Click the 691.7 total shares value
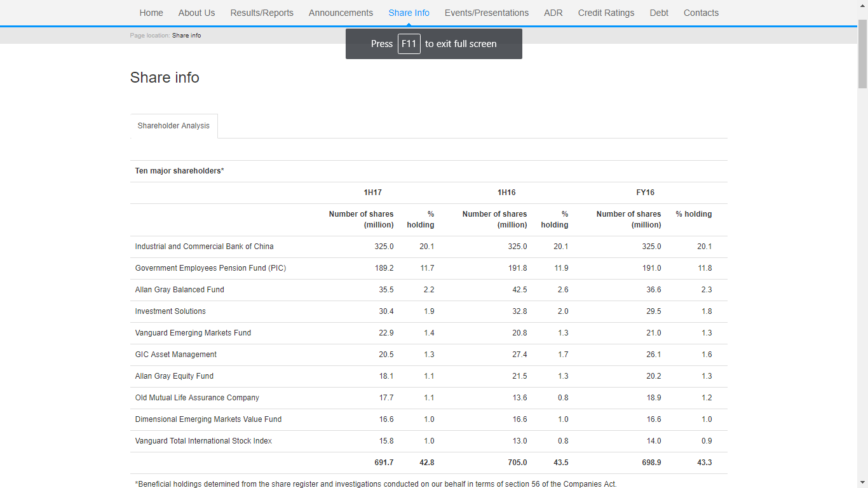Image resolution: width=868 pixels, height=488 pixels. point(384,463)
